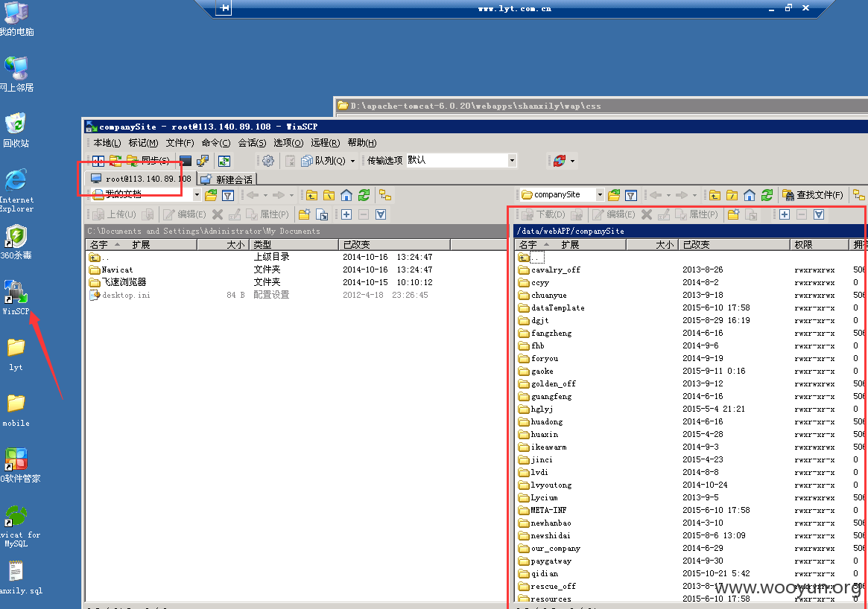Go to remote root directory icon

(x=732, y=195)
